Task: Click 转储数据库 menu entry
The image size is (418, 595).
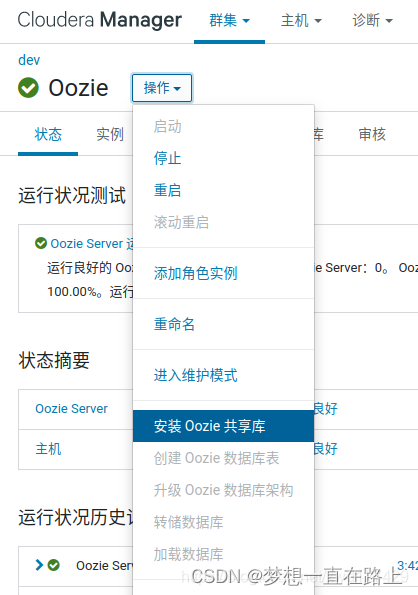Action: [x=223, y=522]
